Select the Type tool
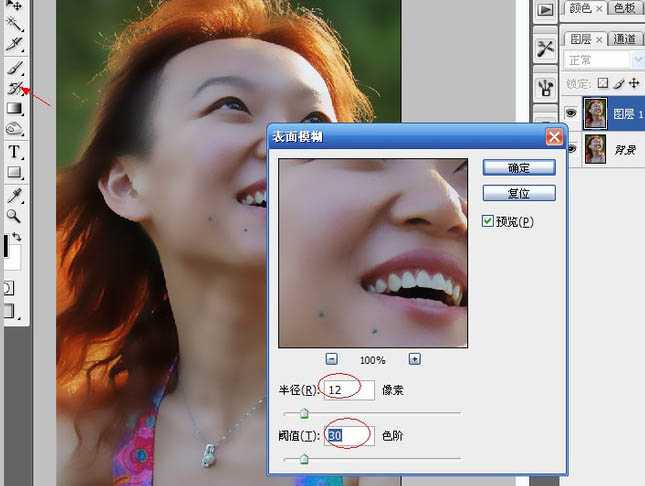This screenshot has height=486, width=645. tap(15, 151)
